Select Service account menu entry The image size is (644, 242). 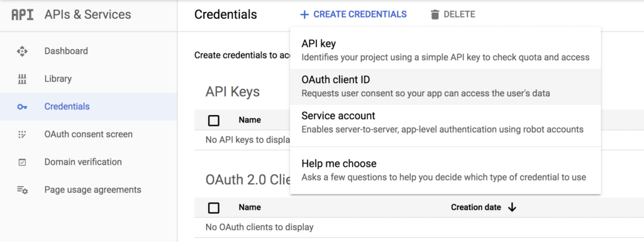tap(445, 123)
